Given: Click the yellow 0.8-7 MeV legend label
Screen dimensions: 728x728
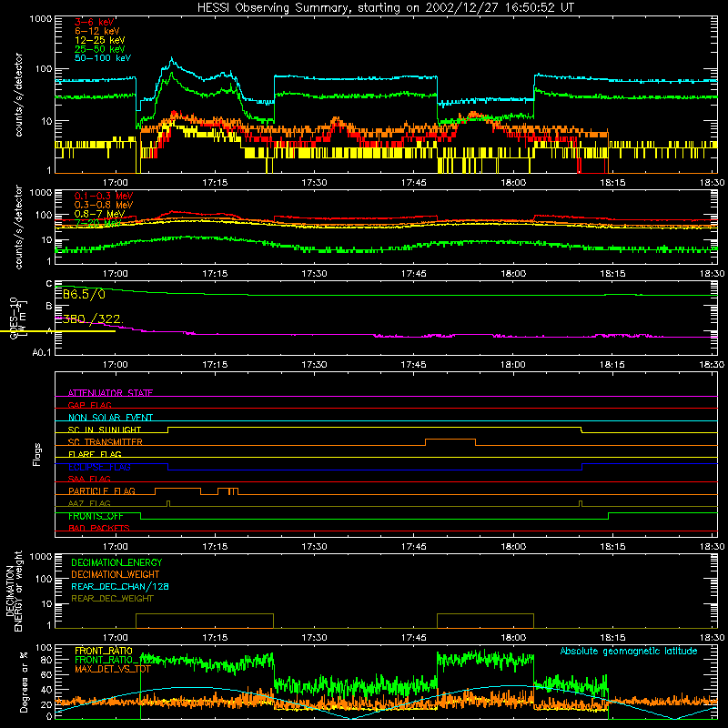Looking at the screenshot, I should 99,214.
